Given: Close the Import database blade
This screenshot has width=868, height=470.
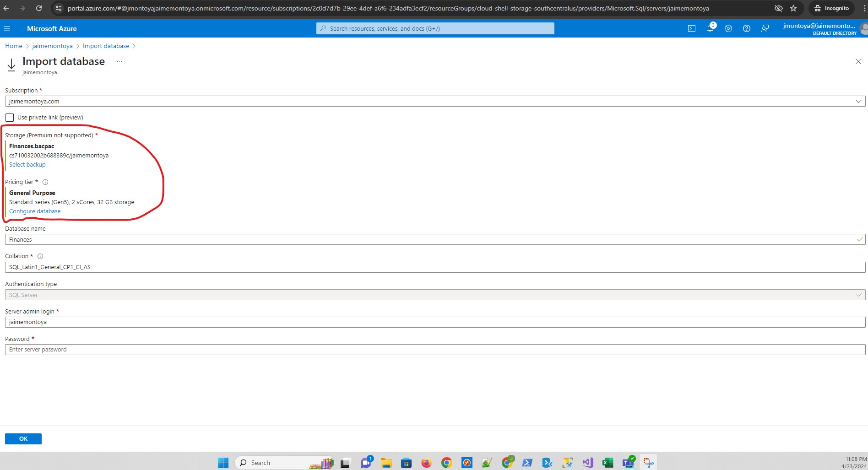Looking at the screenshot, I should coord(858,61).
